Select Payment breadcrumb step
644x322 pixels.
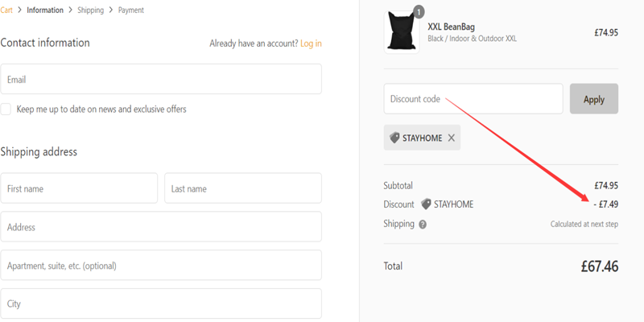point(131,10)
